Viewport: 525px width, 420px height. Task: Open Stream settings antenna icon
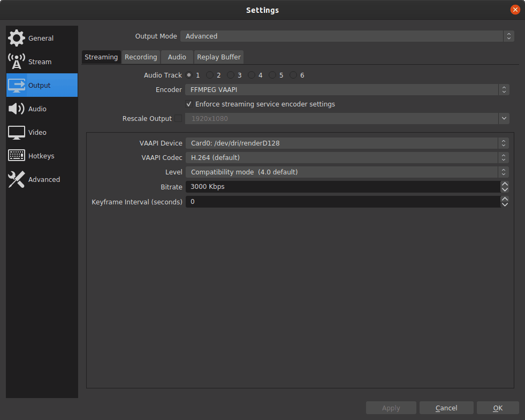point(17,62)
